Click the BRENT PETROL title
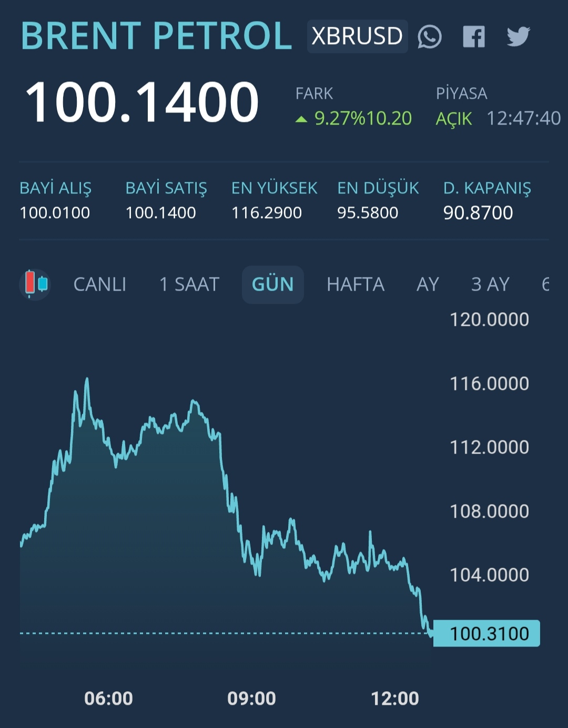 156,36
